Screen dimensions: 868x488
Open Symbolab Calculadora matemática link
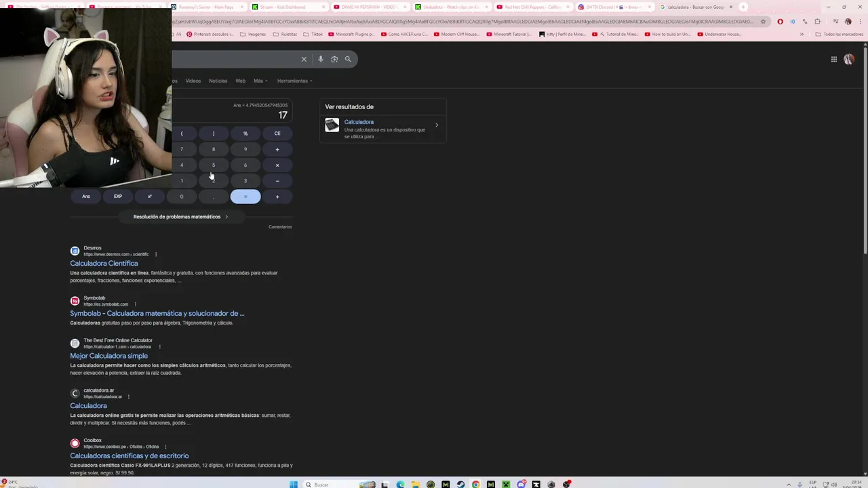[x=157, y=313]
